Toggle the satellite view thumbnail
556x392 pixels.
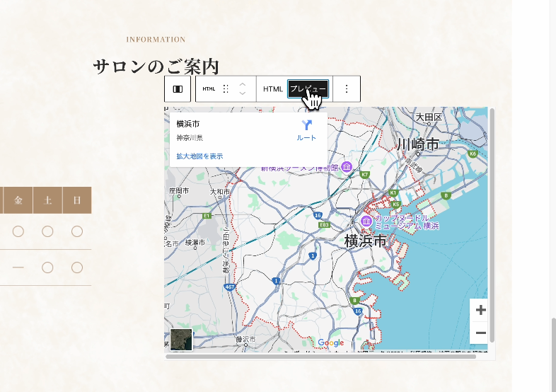tap(181, 340)
